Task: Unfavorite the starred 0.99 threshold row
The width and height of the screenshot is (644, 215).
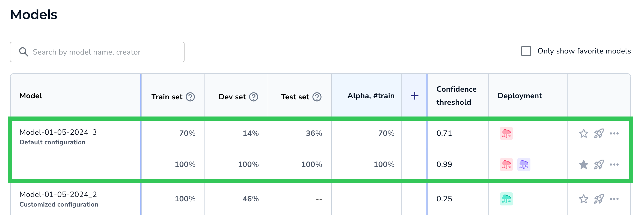Action: pos(583,165)
